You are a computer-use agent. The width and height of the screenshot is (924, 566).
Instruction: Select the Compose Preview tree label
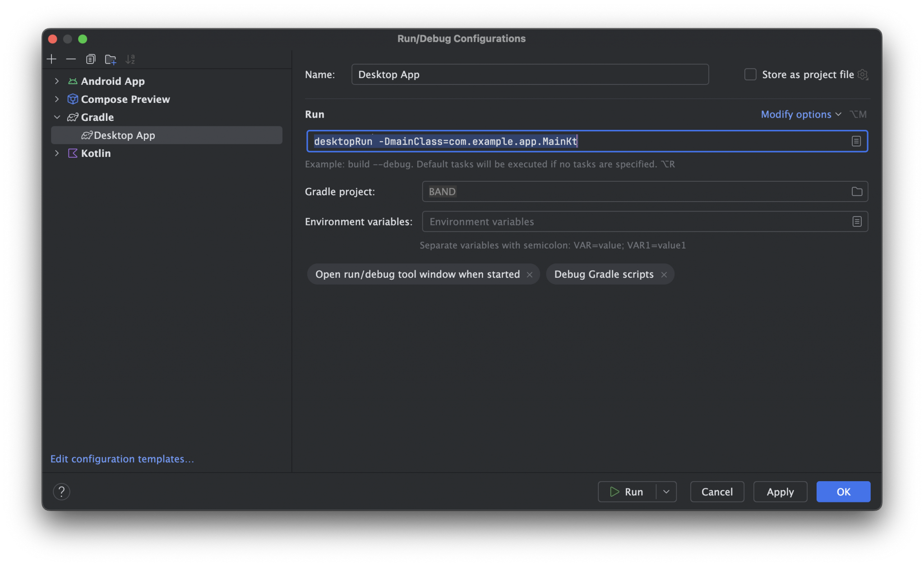pos(125,99)
